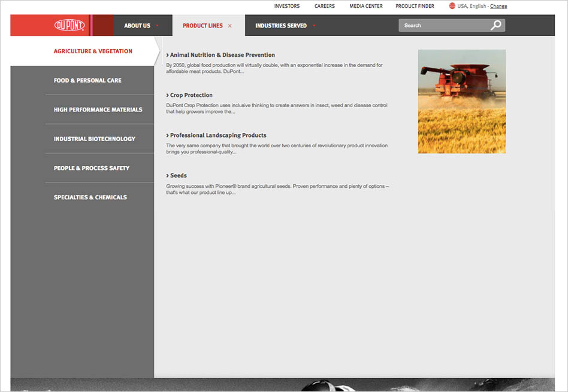Image resolution: width=568 pixels, height=392 pixels.
Task: Select Industrial Biotechnology in sidebar
Action: point(94,139)
